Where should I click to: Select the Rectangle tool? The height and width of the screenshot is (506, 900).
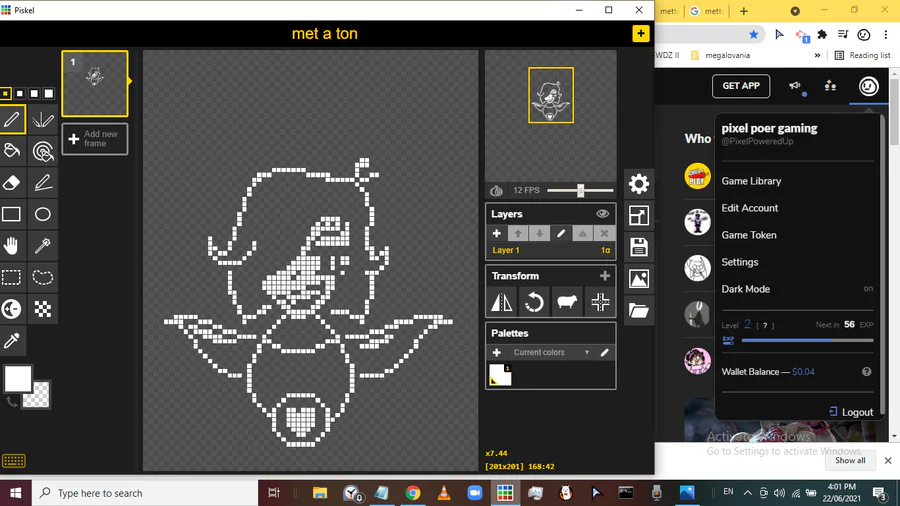pos(11,215)
